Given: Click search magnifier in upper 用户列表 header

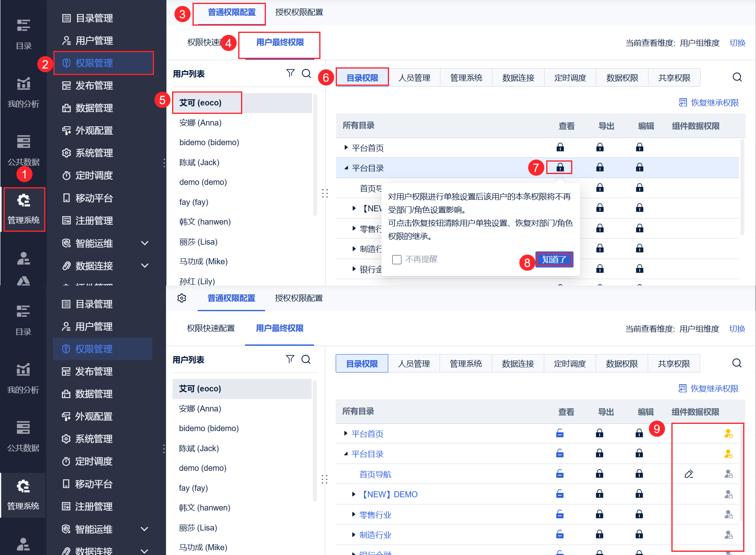Looking at the screenshot, I should pos(306,73).
